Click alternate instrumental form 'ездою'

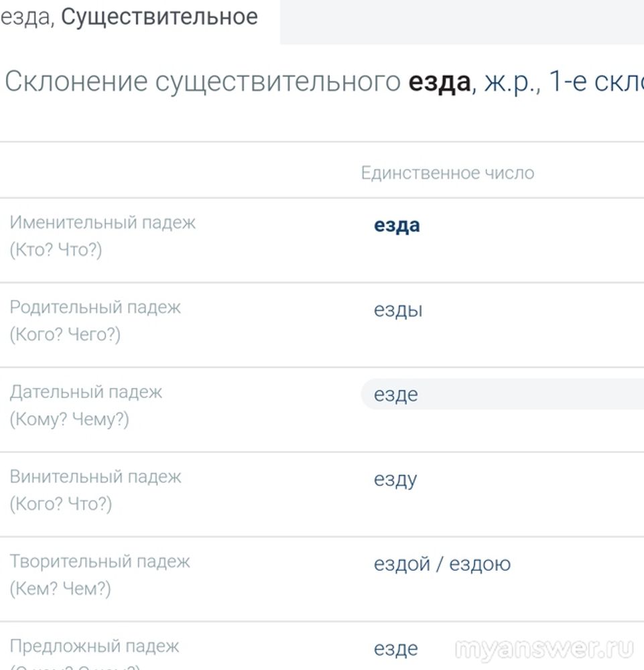coord(480,564)
